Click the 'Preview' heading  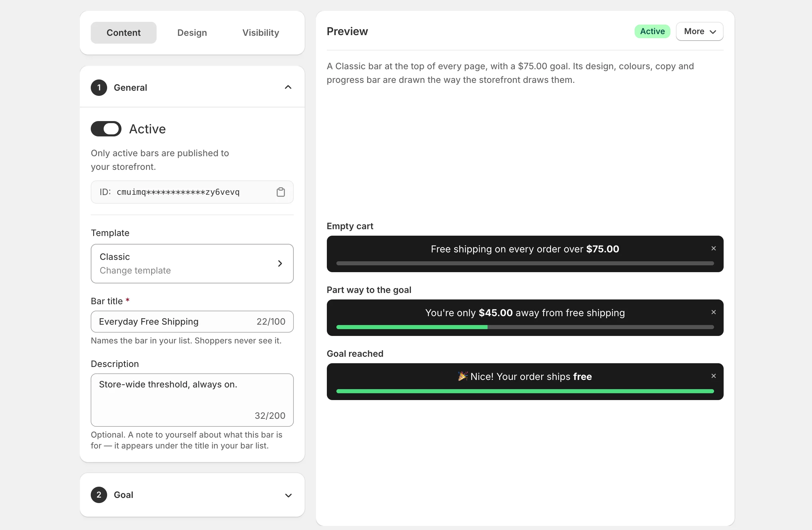tap(347, 31)
